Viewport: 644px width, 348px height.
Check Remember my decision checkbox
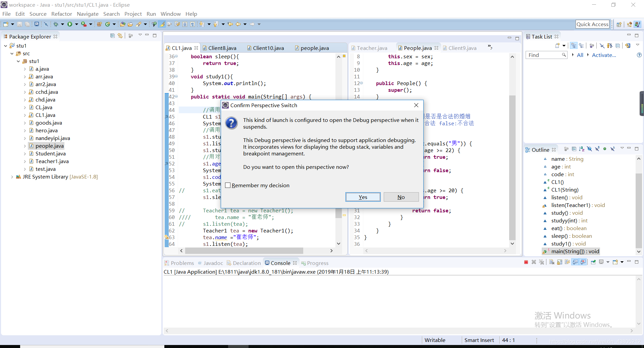228,185
